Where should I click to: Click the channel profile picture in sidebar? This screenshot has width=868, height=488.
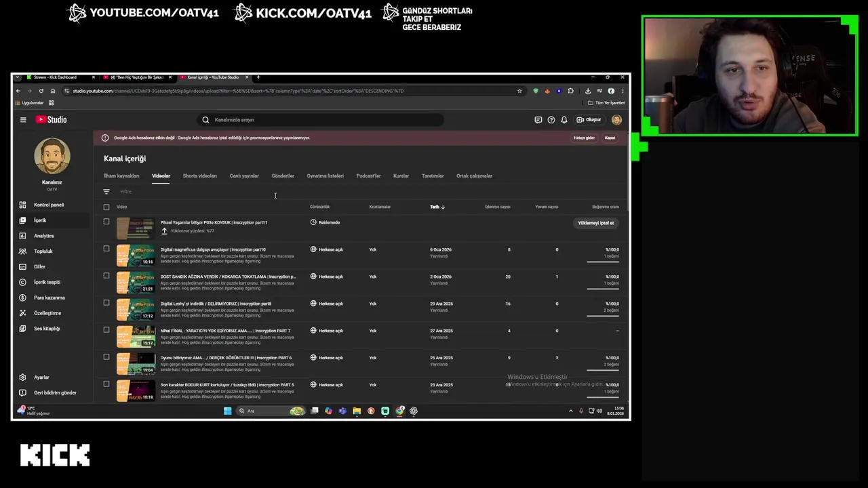[52, 156]
